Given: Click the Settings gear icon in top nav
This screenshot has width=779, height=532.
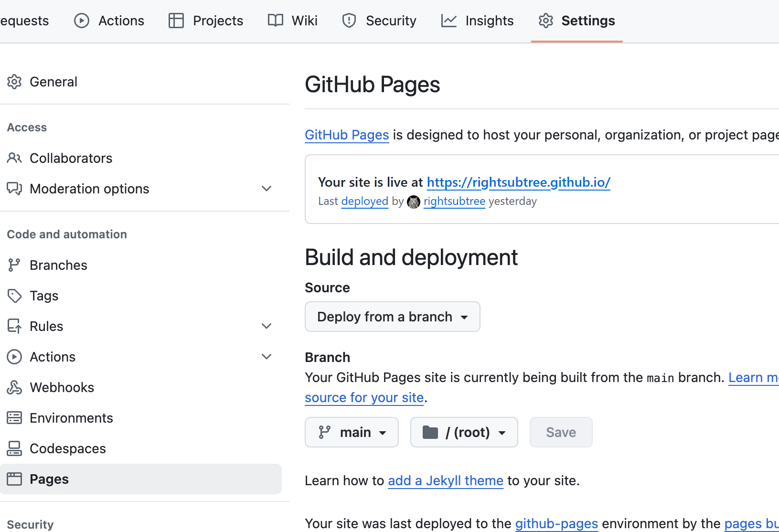Looking at the screenshot, I should click(x=546, y=21).
